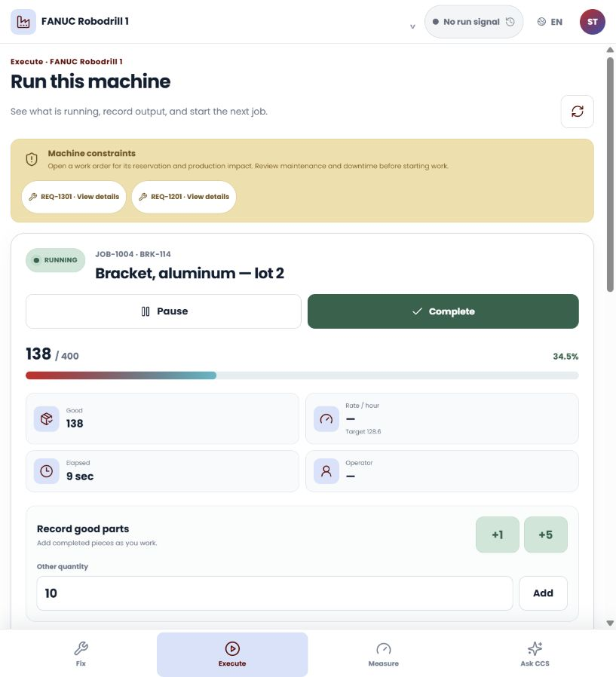The image size is (616, 677).
Task: Click the wrench icon on REQ-1201
Action: click(x=143, y=197)
